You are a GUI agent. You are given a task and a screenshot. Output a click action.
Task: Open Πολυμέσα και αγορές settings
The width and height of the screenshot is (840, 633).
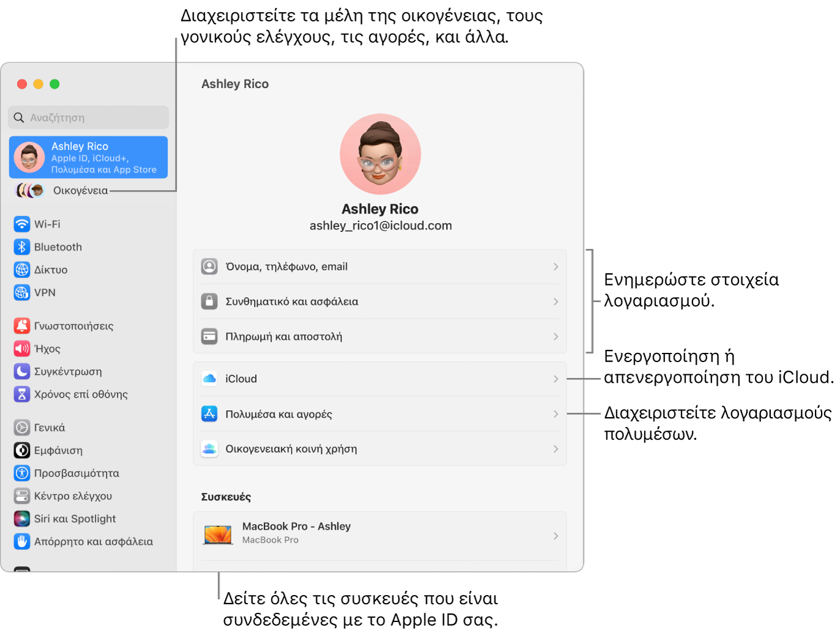click(x=380, y=414)
